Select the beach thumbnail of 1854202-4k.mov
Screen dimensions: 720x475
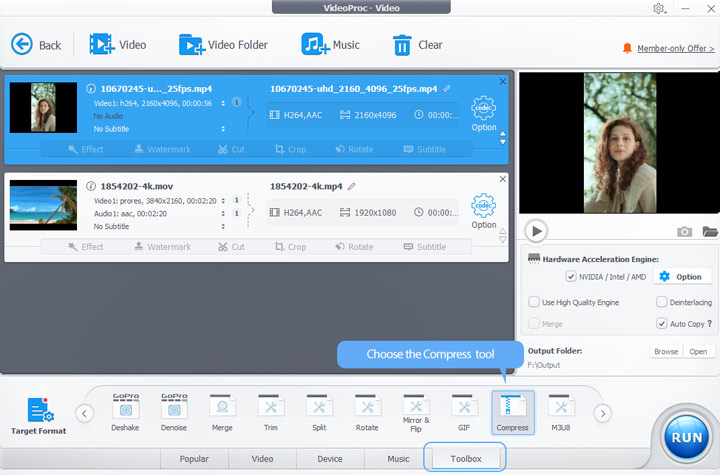(43, 205)
